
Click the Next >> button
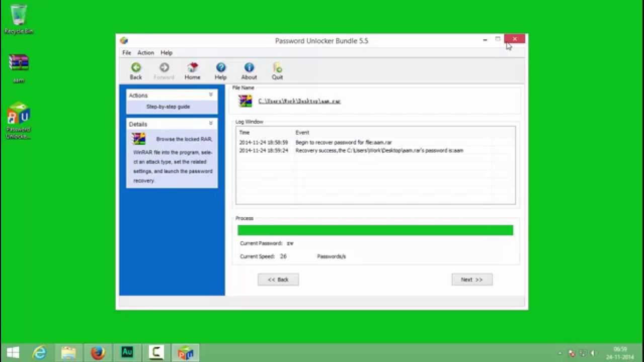pos(472,280)
